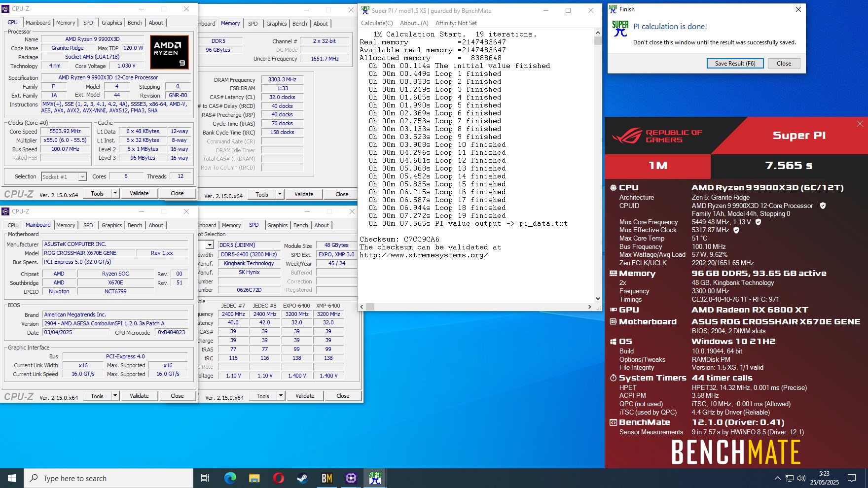This screenshot has width=868, height=488.
Task: Launch Microsoft Edge from the taskbar
Action: [x=230, y=478]
